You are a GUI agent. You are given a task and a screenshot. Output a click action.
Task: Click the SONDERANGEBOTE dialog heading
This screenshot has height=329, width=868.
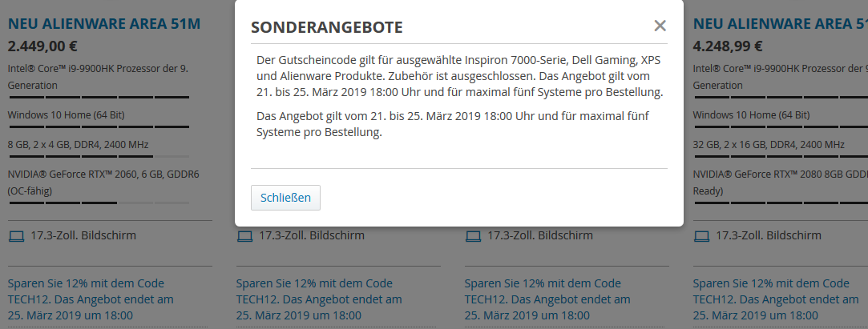point(327,27)
